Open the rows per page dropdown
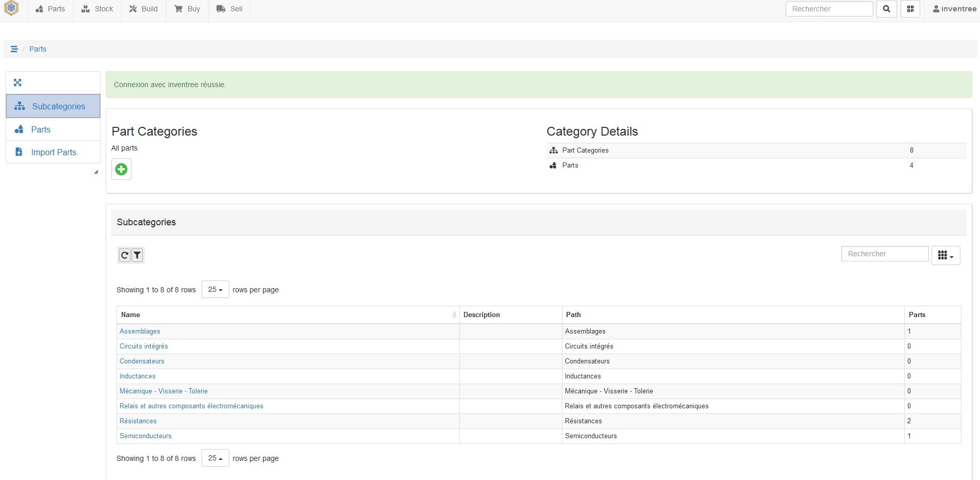 point(214,289)
